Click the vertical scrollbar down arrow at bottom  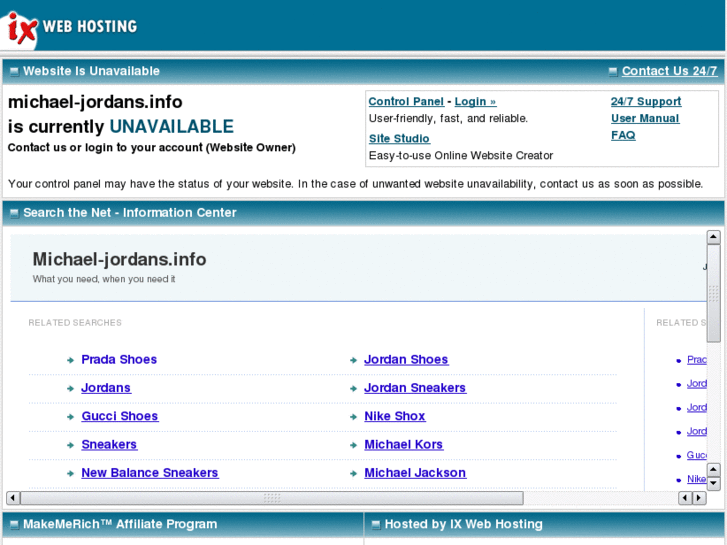[x=714, y=484]
